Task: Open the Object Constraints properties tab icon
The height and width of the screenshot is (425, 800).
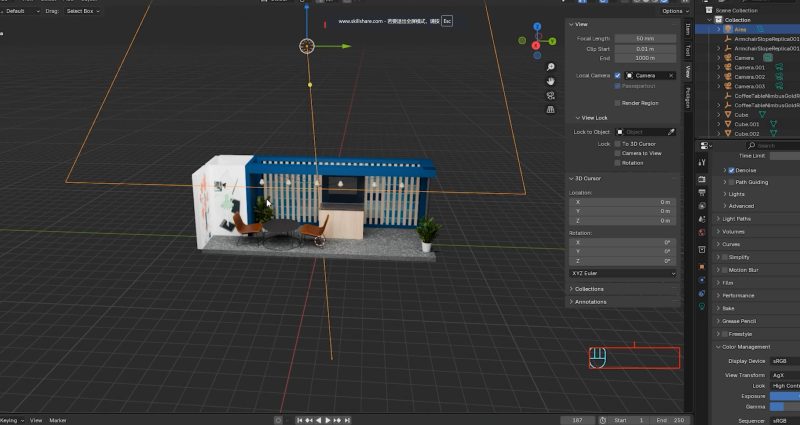Action: coord(702,293)
